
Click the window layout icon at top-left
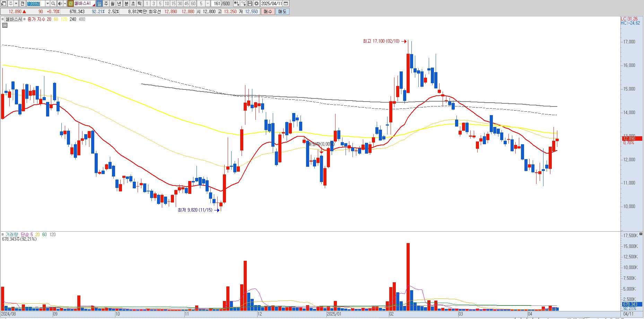[x=3, y=3]
